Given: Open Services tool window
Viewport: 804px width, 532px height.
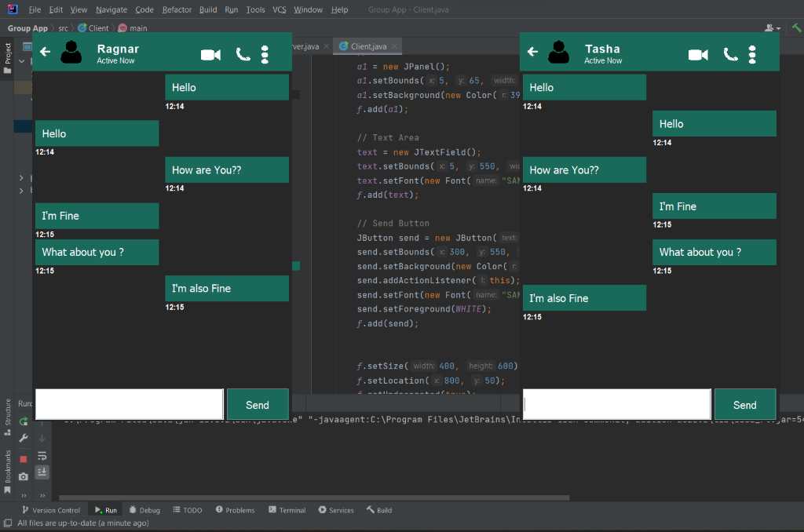Looking at the screenshot, I should click(336, 510).
